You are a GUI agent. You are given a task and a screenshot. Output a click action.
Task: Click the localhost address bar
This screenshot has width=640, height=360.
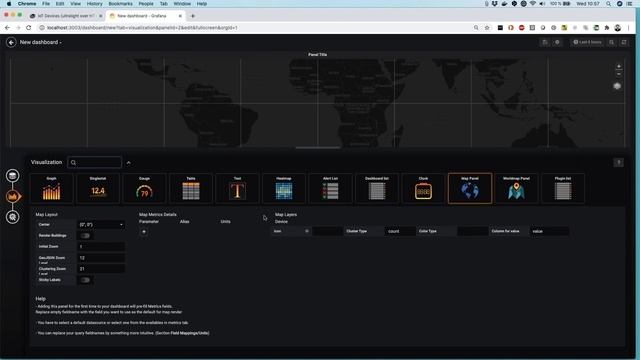click(257, 28)
